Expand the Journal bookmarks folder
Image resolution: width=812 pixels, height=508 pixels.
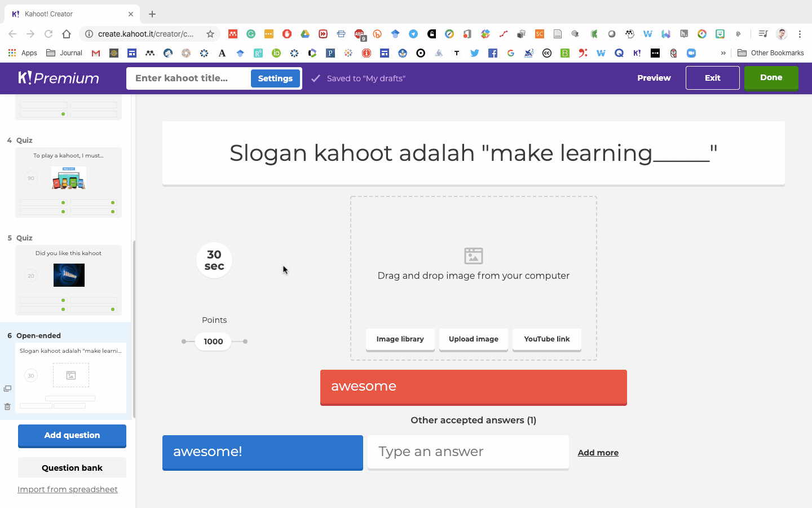64,52
